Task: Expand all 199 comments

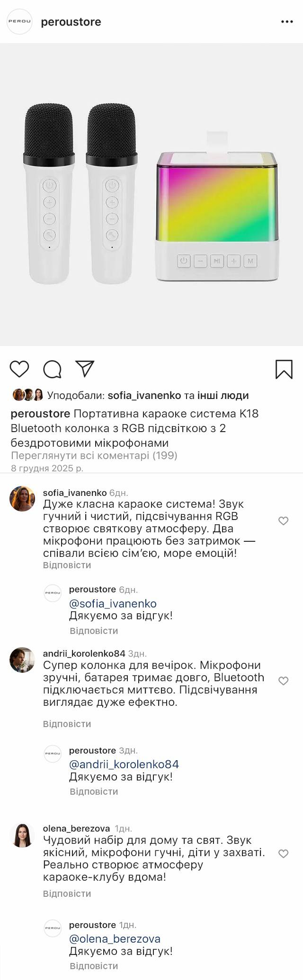Action: [x=94, y=455]
